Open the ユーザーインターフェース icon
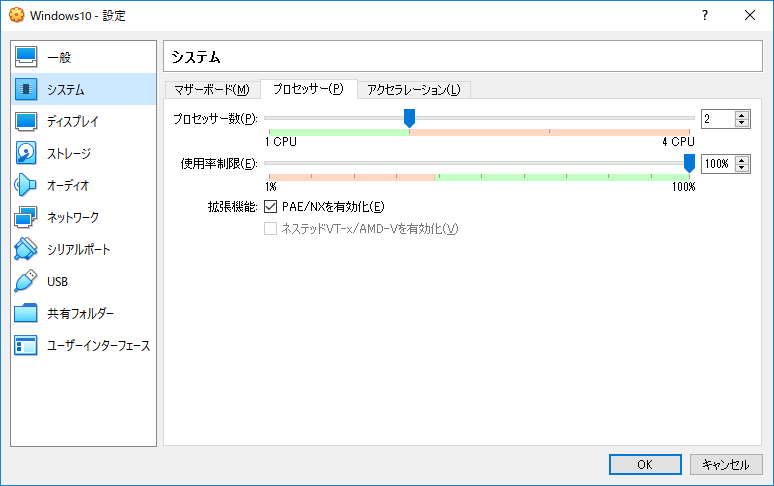This screenshot has height=486, width=774. pos(26,345)
